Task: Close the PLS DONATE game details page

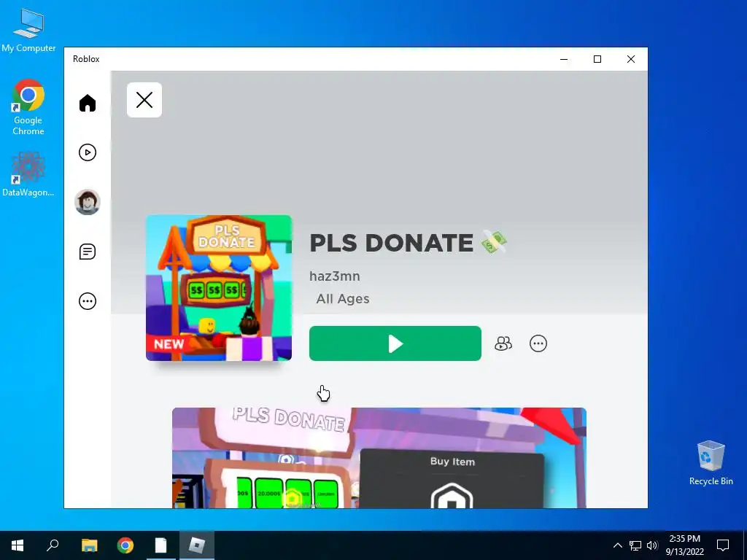Action: (x=144, y=100)
